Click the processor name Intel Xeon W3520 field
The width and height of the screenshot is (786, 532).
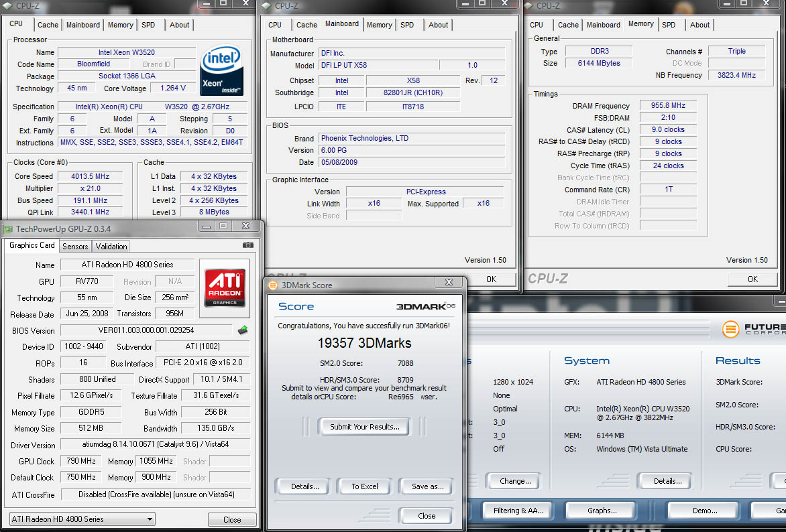(126, 52)
